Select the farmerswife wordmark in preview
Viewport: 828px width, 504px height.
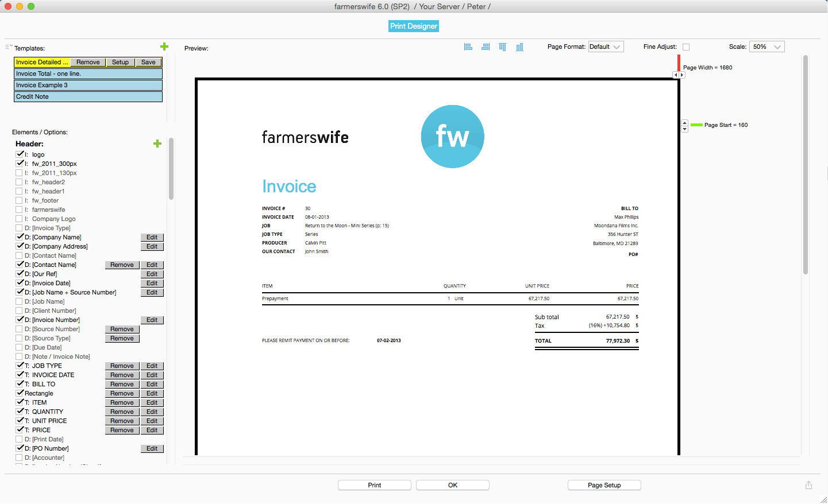[x=305, y=137]
